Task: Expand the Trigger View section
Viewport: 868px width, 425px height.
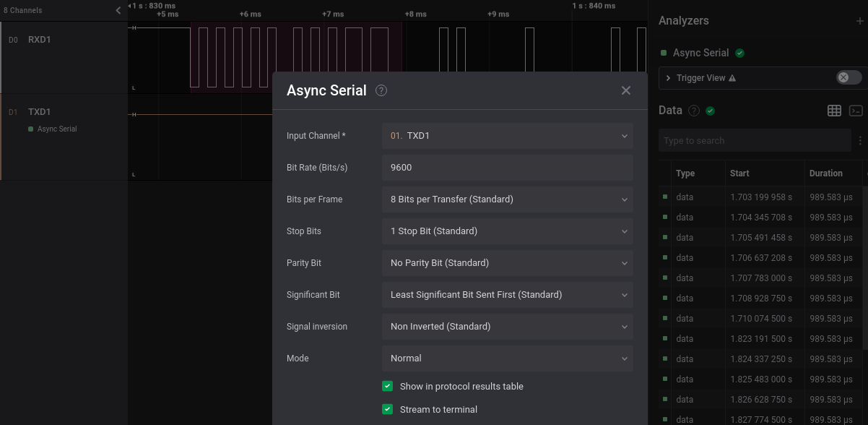Action: (x=669, y=78)
